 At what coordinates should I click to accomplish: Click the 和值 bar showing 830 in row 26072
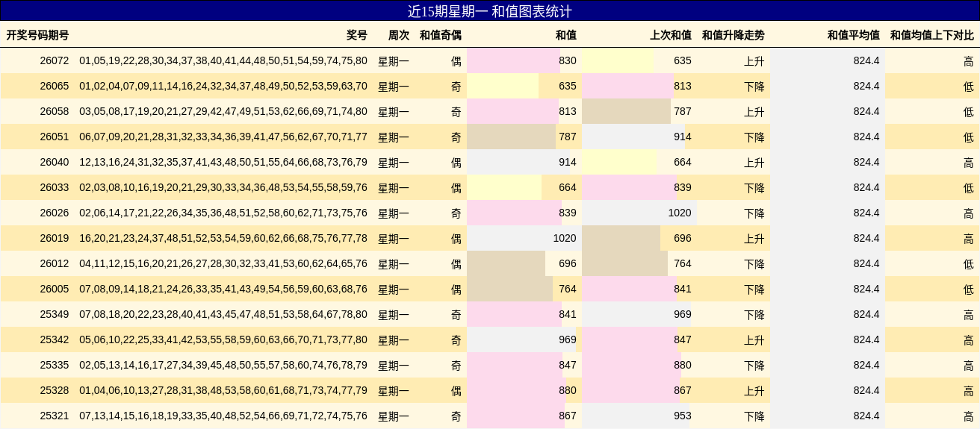coord(513,60)
